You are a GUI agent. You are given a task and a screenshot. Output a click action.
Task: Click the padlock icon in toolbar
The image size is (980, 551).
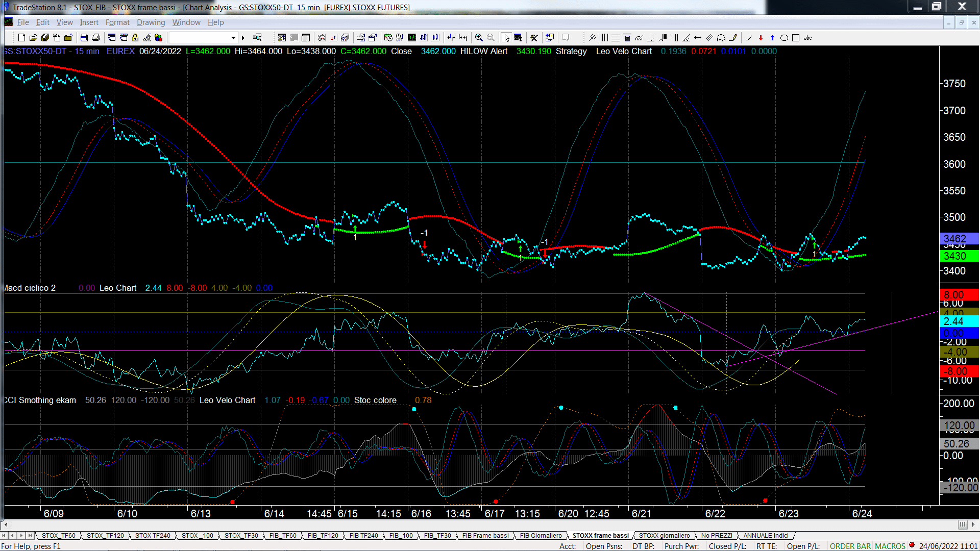135,38
